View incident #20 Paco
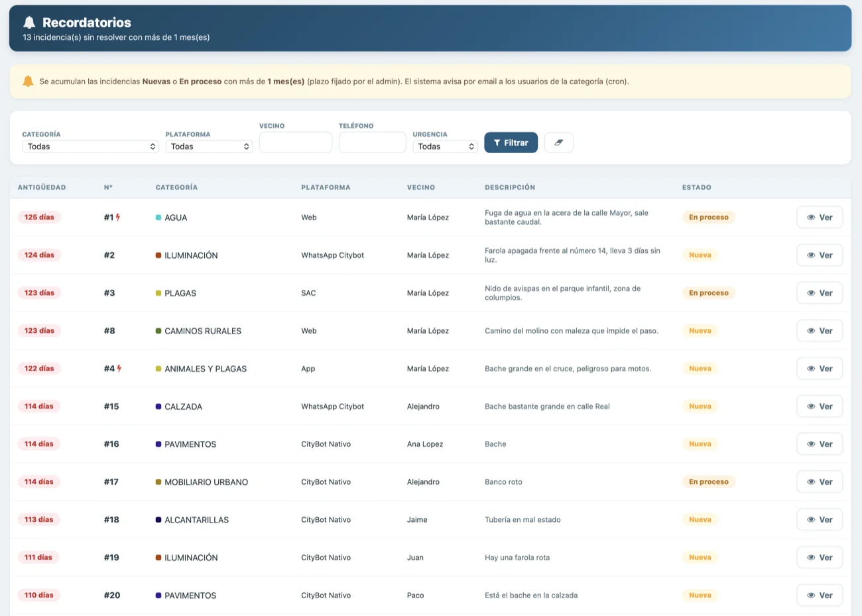The height and width of the screenshot is (616, 862). coord(820,595)
